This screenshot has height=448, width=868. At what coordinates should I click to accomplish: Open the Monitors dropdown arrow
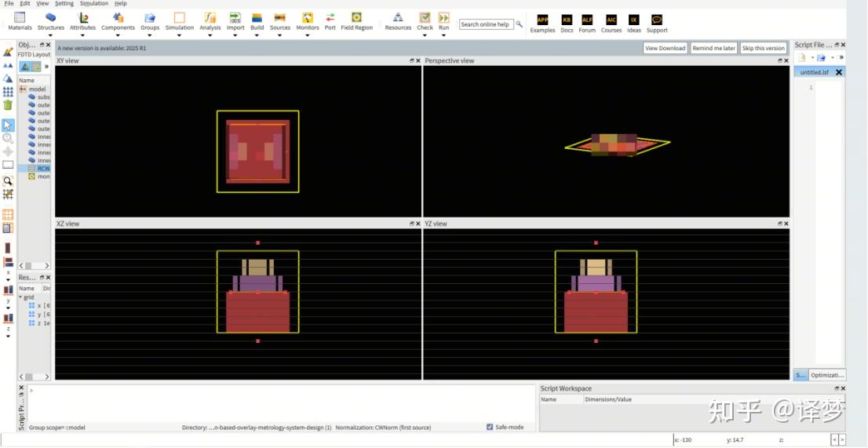point(307,36)
